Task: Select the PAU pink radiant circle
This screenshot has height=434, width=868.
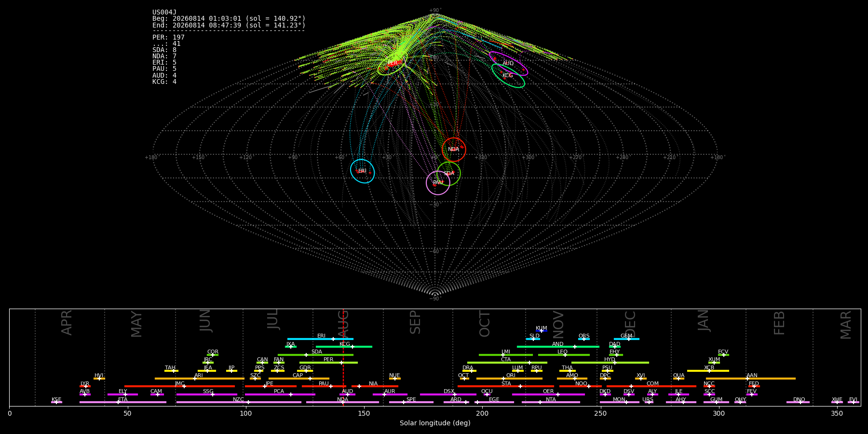Action: (438, 183)
